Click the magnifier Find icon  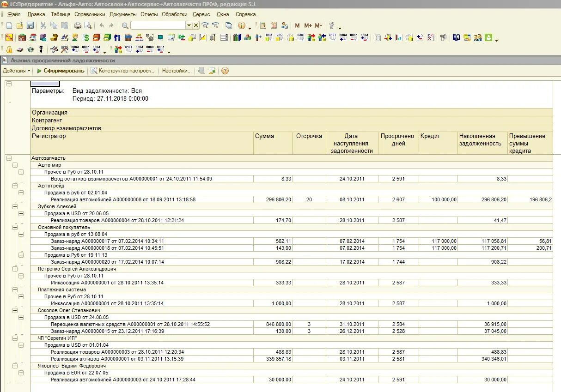pos(125,25)
